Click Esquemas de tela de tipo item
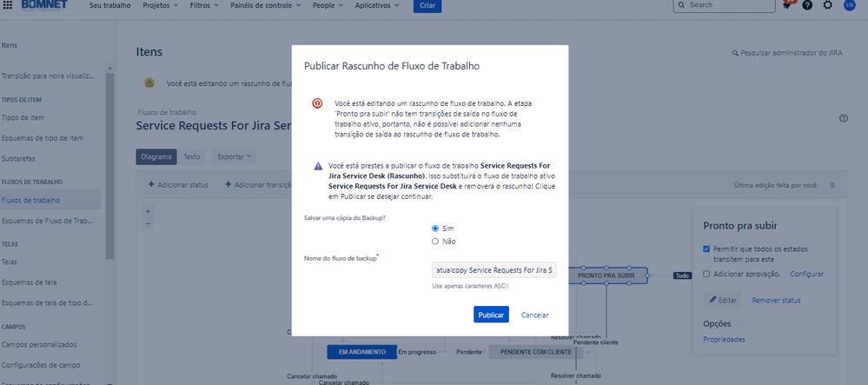Image resolution: width=868 pixels, height=385 pixels. [48, 302]
